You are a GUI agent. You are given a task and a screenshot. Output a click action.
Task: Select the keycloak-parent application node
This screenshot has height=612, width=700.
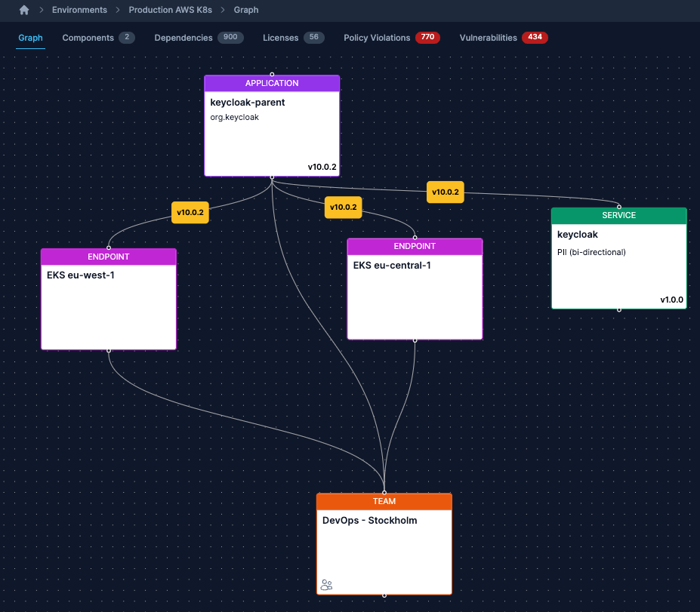[x=272, y=126]
